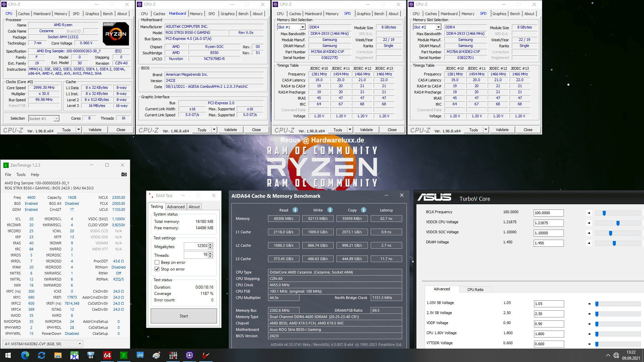Enable the Beep on error checkbox
Image resolution: width=644 pixels, height=362 pixels.
[x=157, y=262]
